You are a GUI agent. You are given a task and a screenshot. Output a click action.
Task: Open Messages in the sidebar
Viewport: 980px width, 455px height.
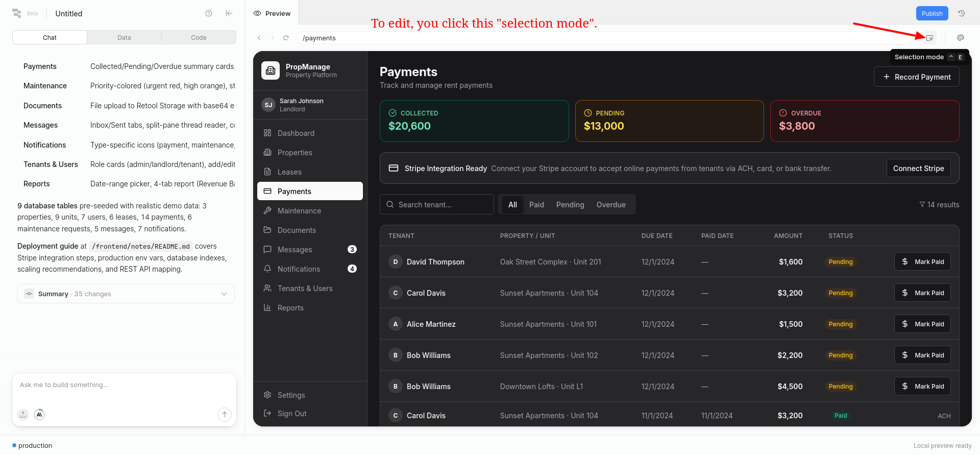point(310,249)
